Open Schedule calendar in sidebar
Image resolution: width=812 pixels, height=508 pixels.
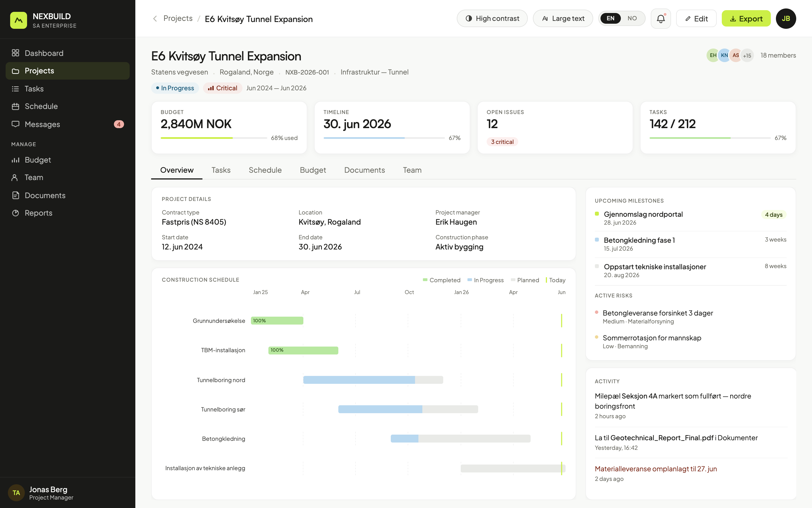click(67, 106)
